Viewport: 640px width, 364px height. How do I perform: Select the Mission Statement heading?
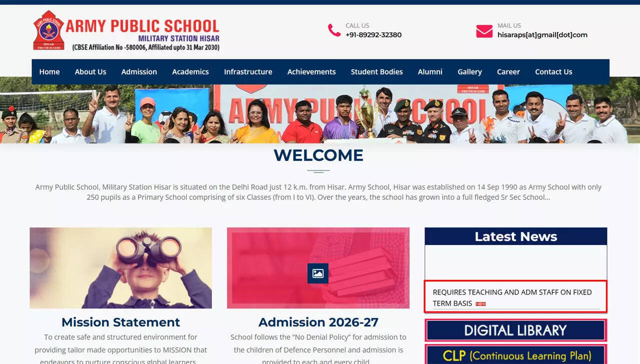point(120,322)
